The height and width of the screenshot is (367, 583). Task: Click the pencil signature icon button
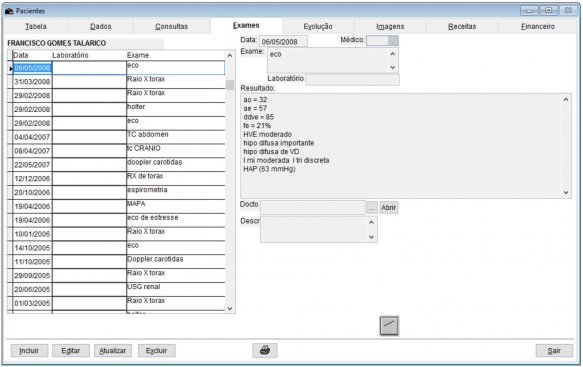389,326
